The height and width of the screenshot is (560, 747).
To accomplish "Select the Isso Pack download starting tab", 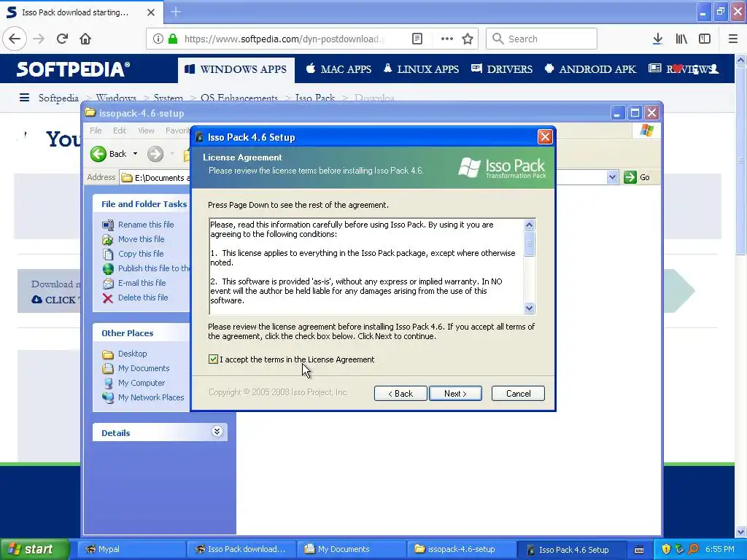I will [x=81, y=12].
